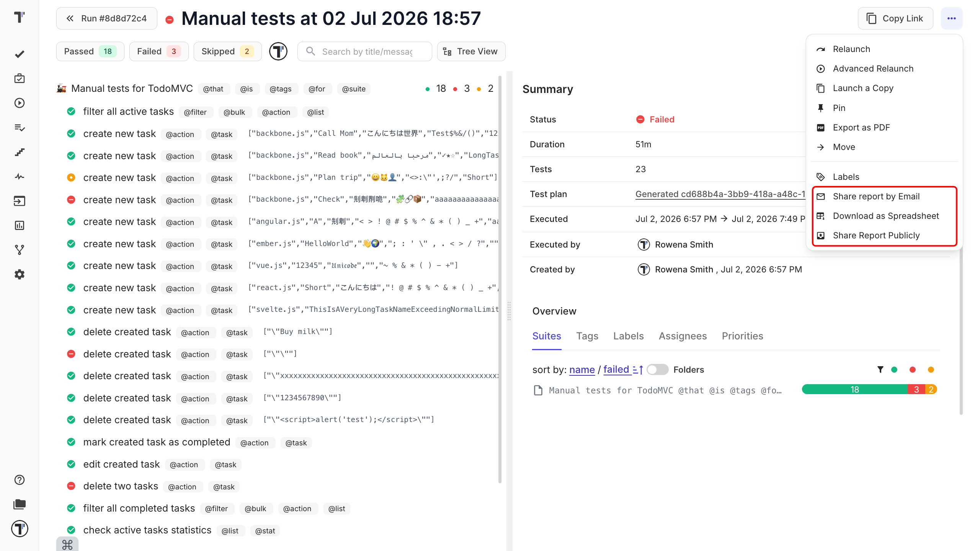Switch to the Labels overview tab
The height and width of the screenshot is (551, 980).
[629, 336]
